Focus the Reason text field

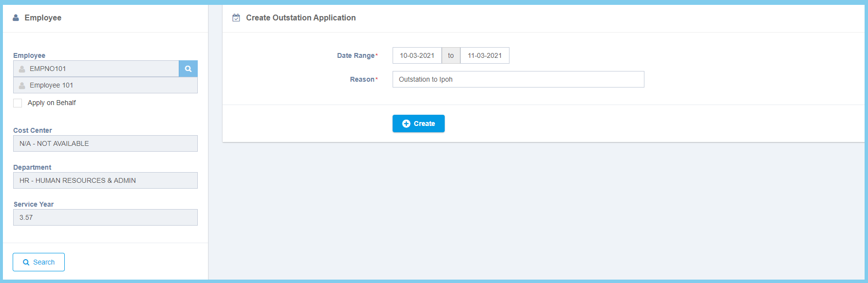[518, 79]
